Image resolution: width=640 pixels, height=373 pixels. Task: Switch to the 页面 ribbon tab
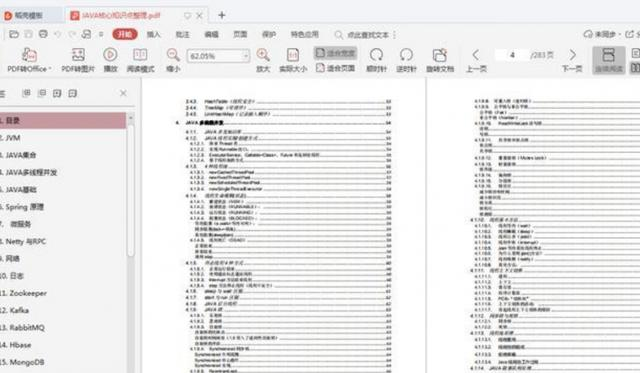click(x=240, y=35)
